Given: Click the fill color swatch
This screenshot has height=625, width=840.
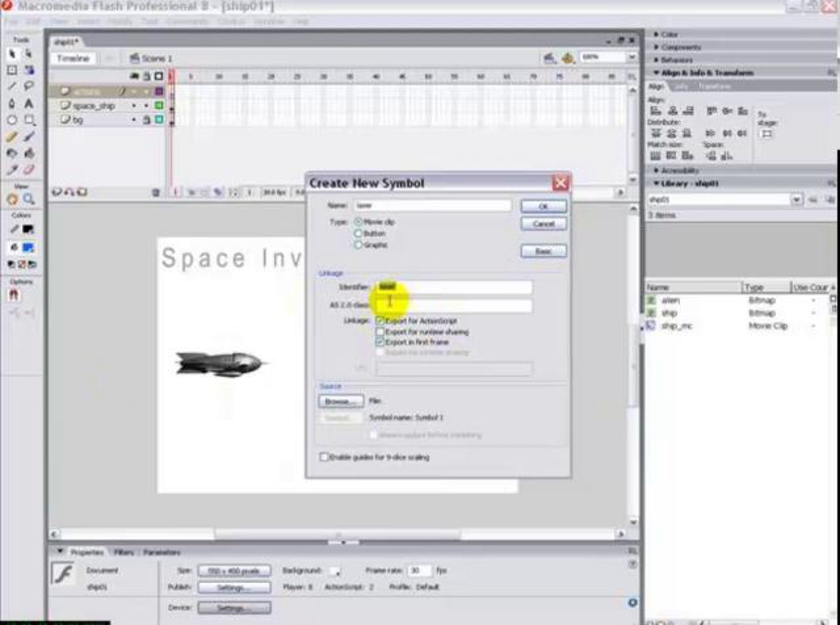Looking at the screenshot, I should 28,248.
